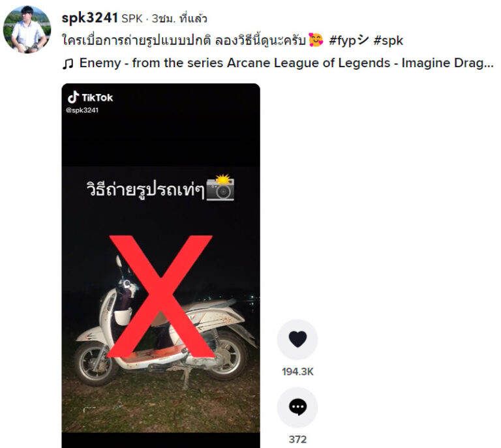Play the scooter video thumbnail
Image resolution: width=501 pixels, height=448 pixels.
click(160, 265)
